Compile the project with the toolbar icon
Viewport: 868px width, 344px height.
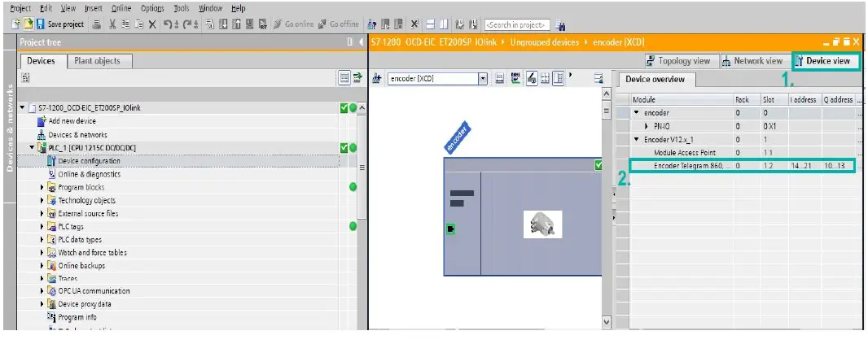point(210,24)
